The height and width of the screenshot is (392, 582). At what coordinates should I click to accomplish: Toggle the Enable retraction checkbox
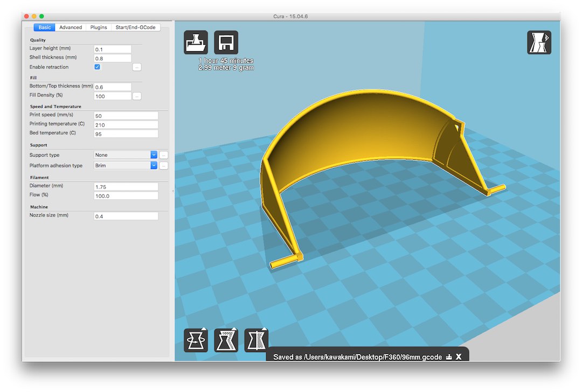pos(98,67)
